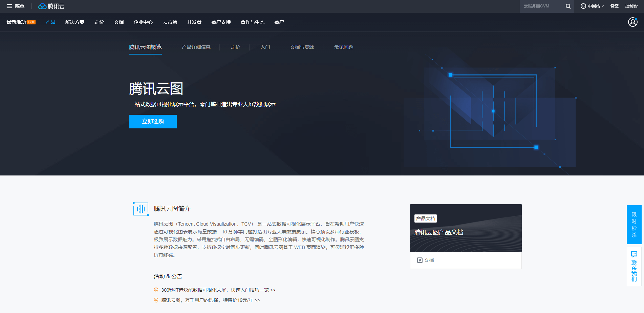Click the 腾讯云图 hero title

[x=156, y=89]
